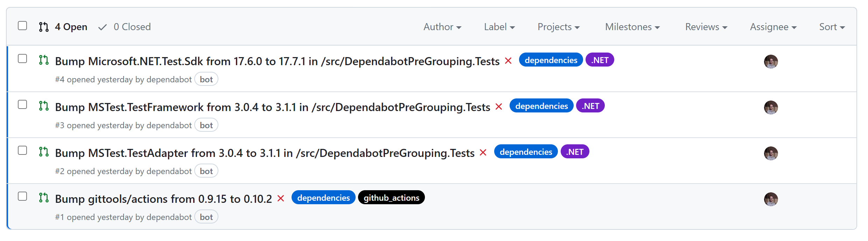The height and width of the screenshot is (241, 868).
Task: Open assignee avatar on gittools/actions row
Action: coord(771,199)
